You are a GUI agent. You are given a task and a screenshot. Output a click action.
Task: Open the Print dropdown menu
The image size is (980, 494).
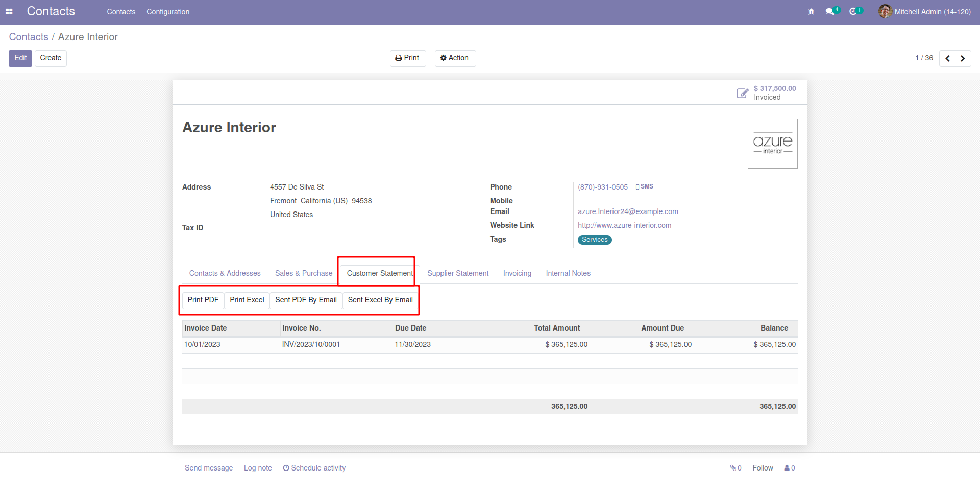(407, 58)
